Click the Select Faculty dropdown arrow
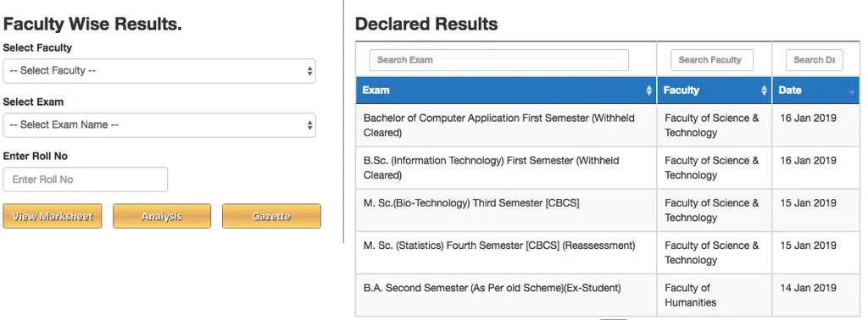The width and height of the screenshot is (868, 320). click(x=309, y=71)
